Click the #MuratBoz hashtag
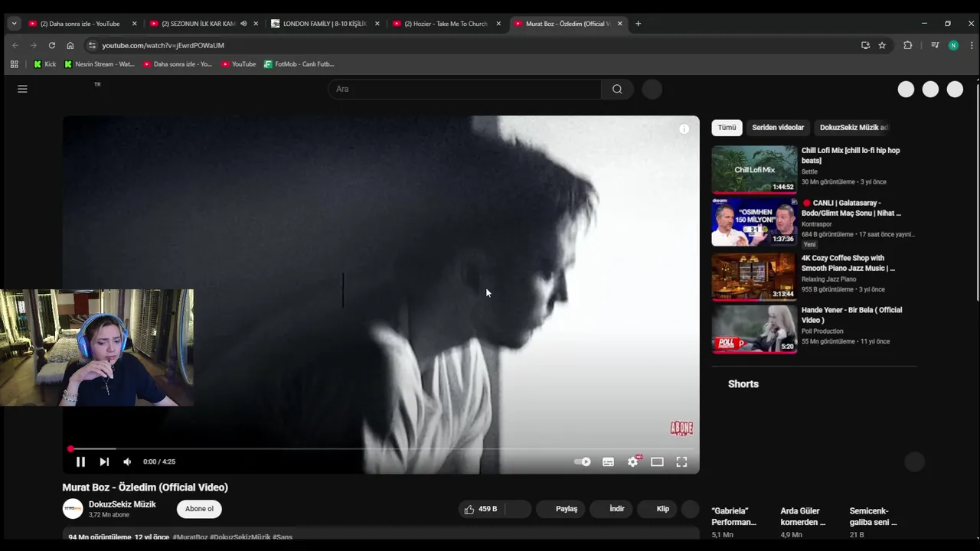 point(190,537)
